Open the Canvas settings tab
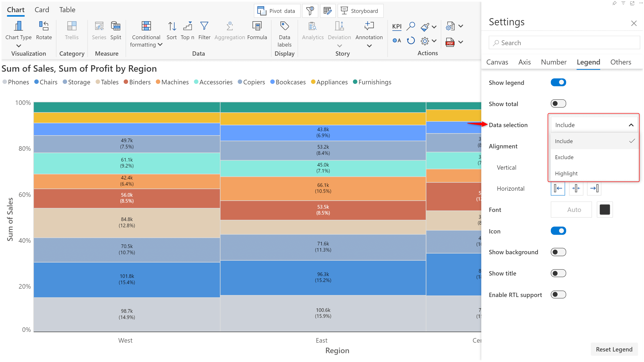The image size is (644, 362). [497, 62]
